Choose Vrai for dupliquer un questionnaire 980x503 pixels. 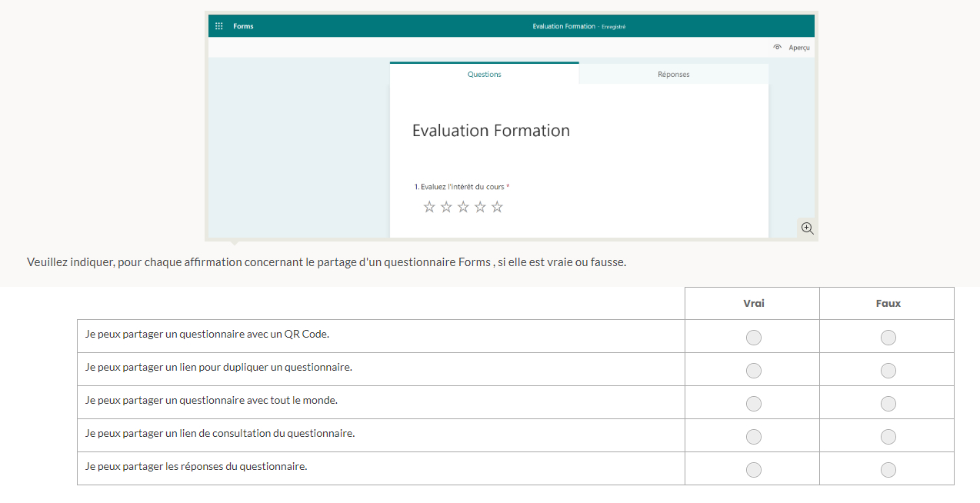click(x=754, y=371)
